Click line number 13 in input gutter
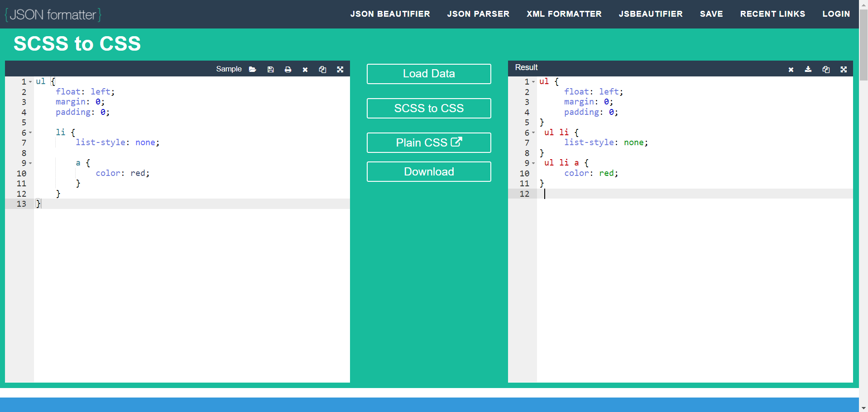Screen dimensions: 868x412 coord(21,204)
